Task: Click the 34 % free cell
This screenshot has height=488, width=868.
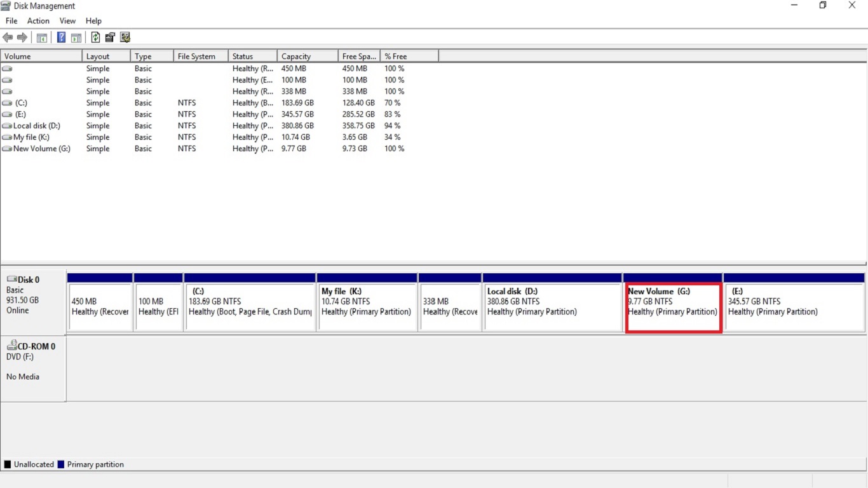Action: (393, 137)
